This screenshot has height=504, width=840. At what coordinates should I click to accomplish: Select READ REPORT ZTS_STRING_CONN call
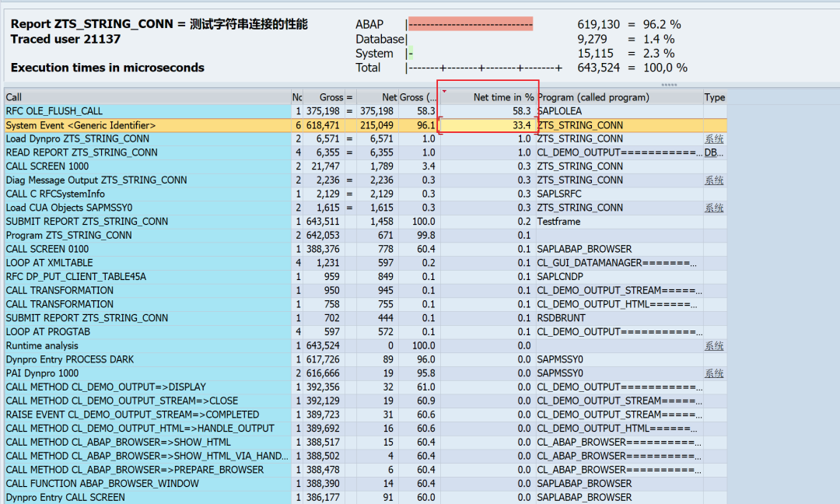(x=147, y=152)
